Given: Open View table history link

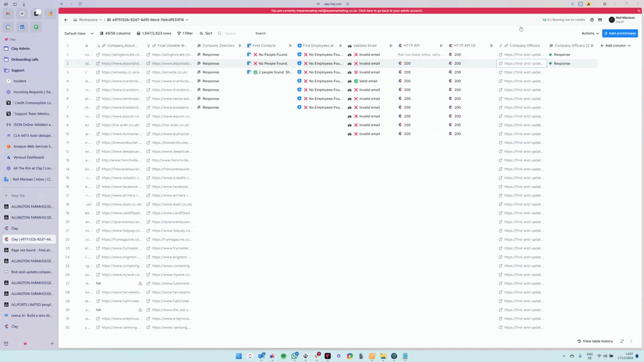Looking at the screenshot, I should pyautogui.click(x=595, y=341).
